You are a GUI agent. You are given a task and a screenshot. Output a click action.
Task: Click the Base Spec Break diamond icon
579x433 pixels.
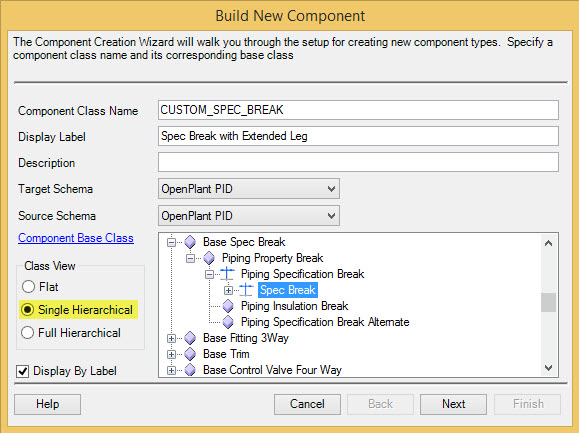[190, 242]
